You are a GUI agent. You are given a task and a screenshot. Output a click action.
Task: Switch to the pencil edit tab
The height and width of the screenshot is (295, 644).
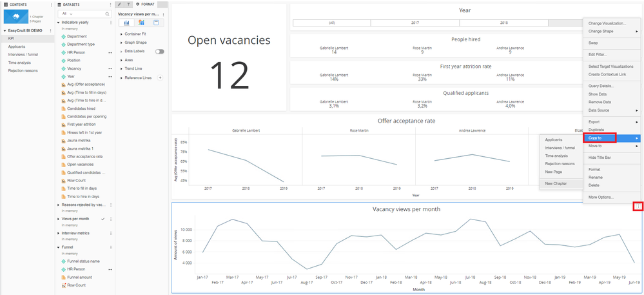pos(119,4)
